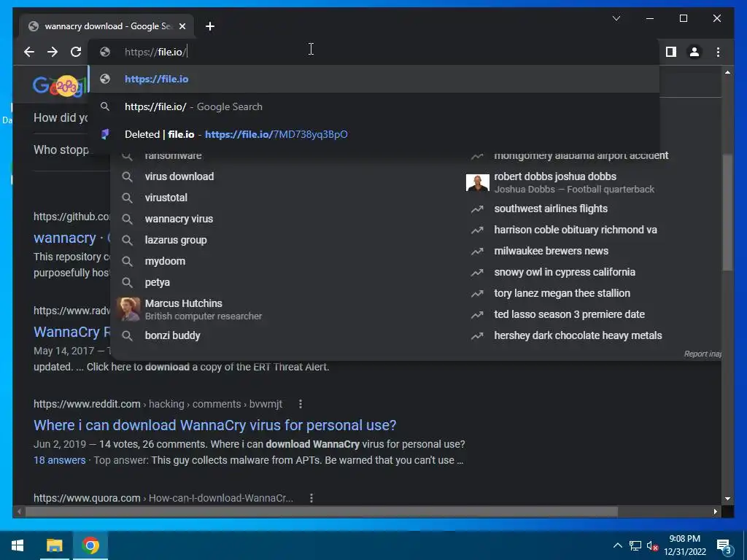This screenshot has width=747, height=560.
Task: Open the notification center with 3 notifications
Action: pyautogui.click(x=724, y=546)
